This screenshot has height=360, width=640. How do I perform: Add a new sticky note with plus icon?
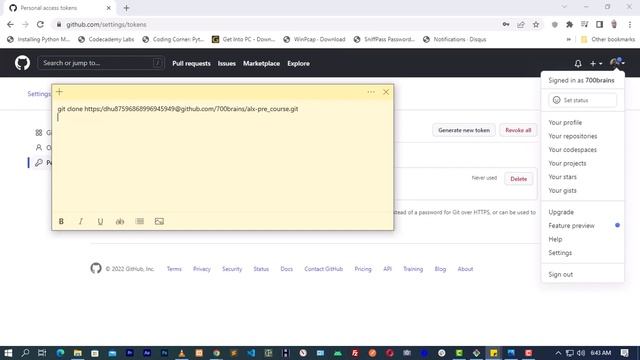click(60, 92)
